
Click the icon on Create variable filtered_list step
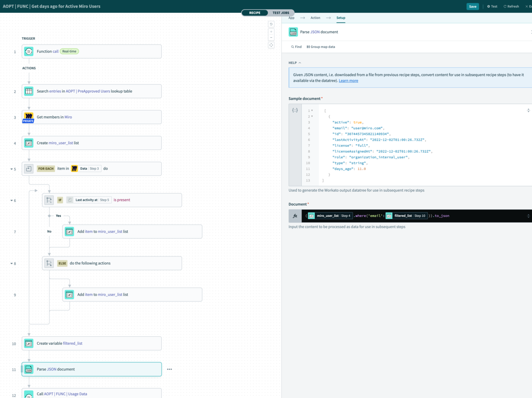coord(29,343)
